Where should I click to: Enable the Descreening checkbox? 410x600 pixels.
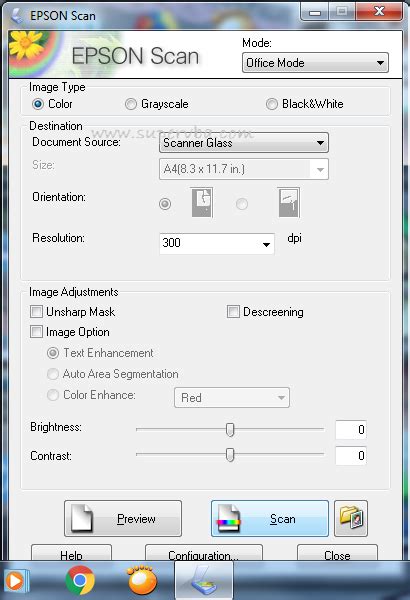click(233, 311)
